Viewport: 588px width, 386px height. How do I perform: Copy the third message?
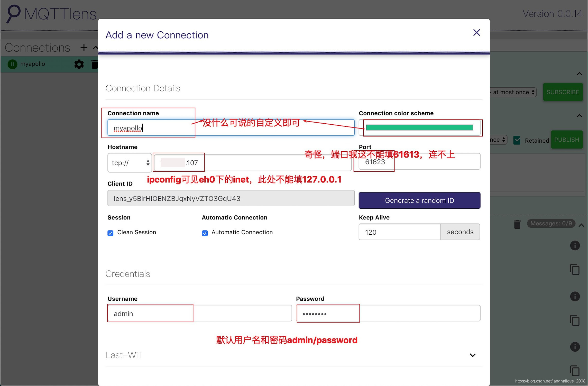[x=575, y=371]
